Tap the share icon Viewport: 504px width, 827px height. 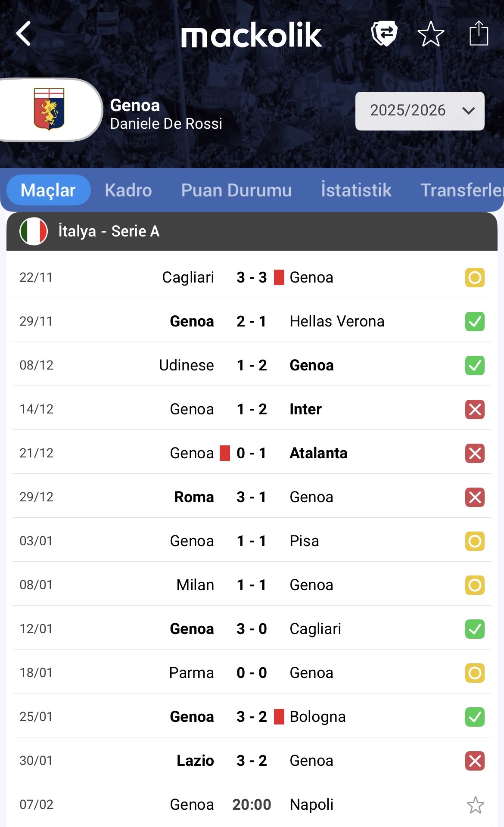coord(478,33)
